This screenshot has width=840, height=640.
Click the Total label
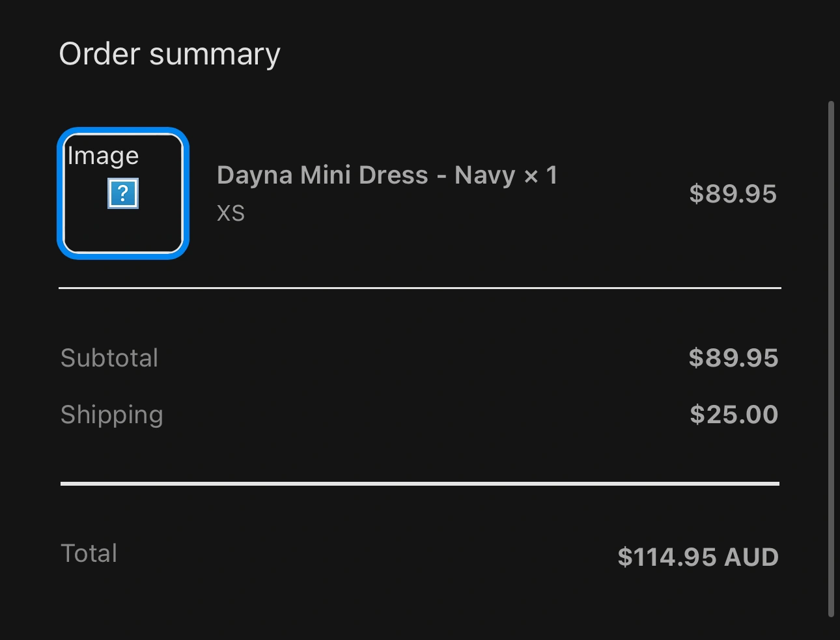(x=89, y=553)
